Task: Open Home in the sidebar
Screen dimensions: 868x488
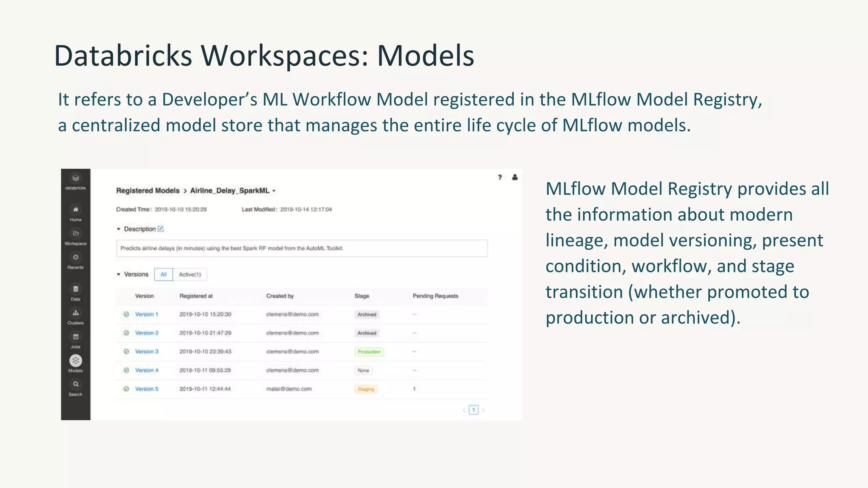Action: pos(75,210)
